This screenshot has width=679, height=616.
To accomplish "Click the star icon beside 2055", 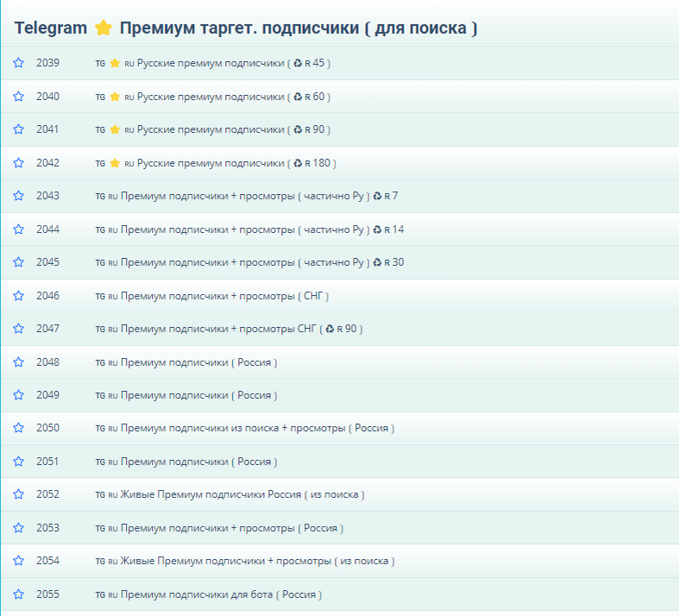I will 19,594.
